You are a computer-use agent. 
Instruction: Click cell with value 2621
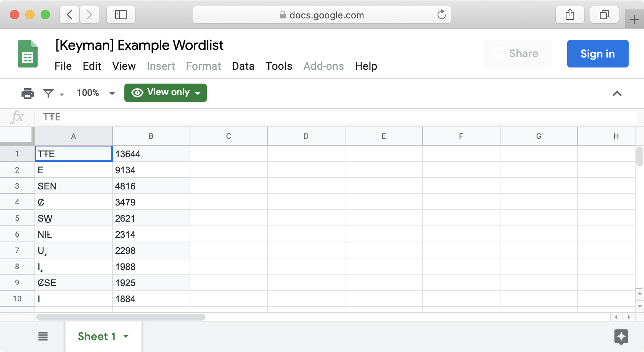pos(151,218)
